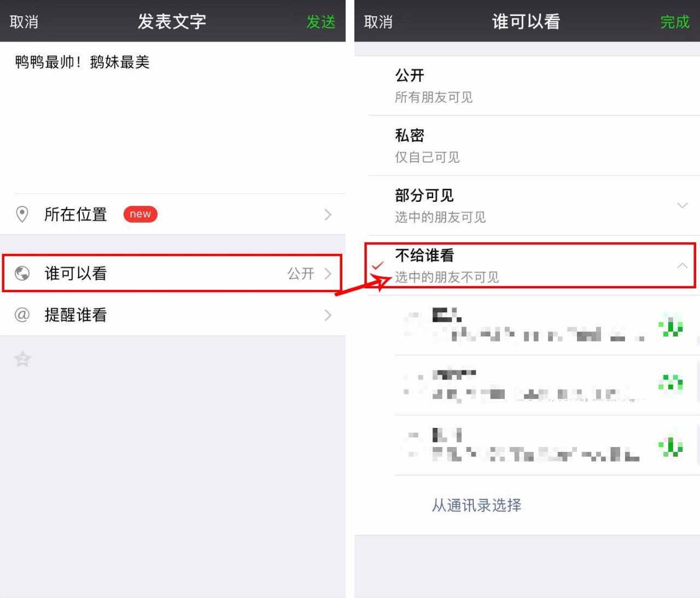Tap 发送 to post the text
The image size is (700, 598).
(x=321, y=22)
